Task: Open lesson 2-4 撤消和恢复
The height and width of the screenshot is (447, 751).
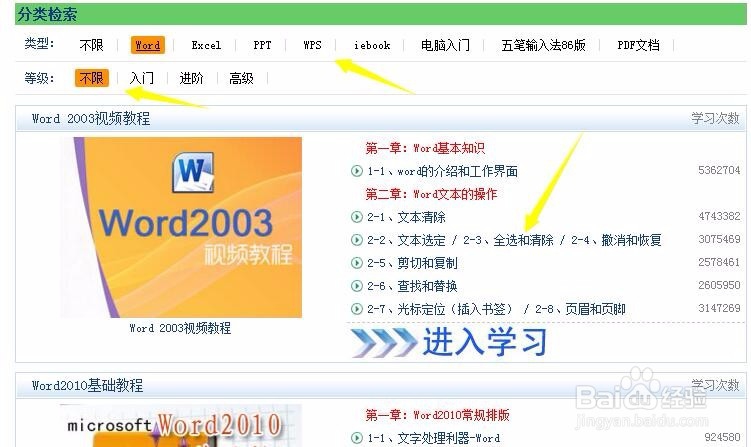Action: click(x=616, y=240)
